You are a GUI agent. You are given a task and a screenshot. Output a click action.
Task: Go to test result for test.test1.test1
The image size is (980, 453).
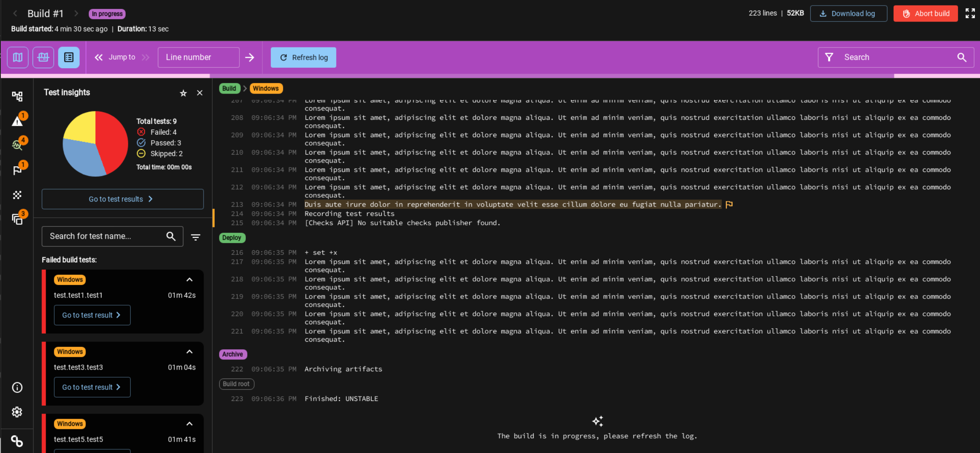[x=92, y=315]
